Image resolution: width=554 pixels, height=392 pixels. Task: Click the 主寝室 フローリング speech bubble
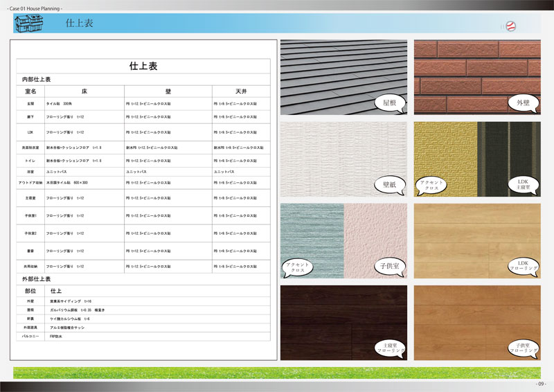(390, 347)
